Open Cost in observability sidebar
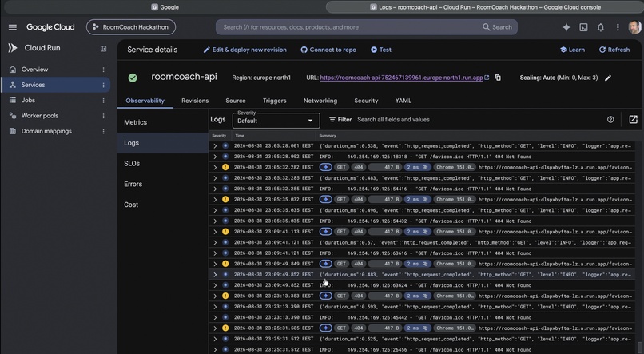Screen dimensions: 644x354 coord(163,205)
